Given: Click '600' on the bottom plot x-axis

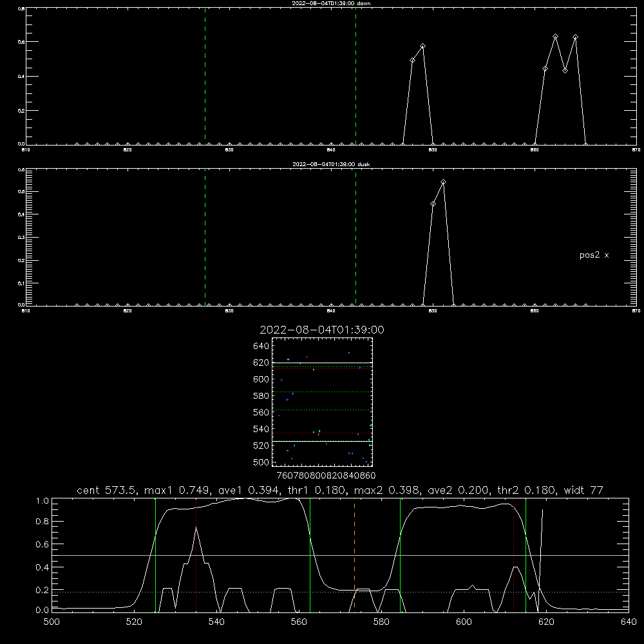Looking at the screenshot, I should pos(464,621).
